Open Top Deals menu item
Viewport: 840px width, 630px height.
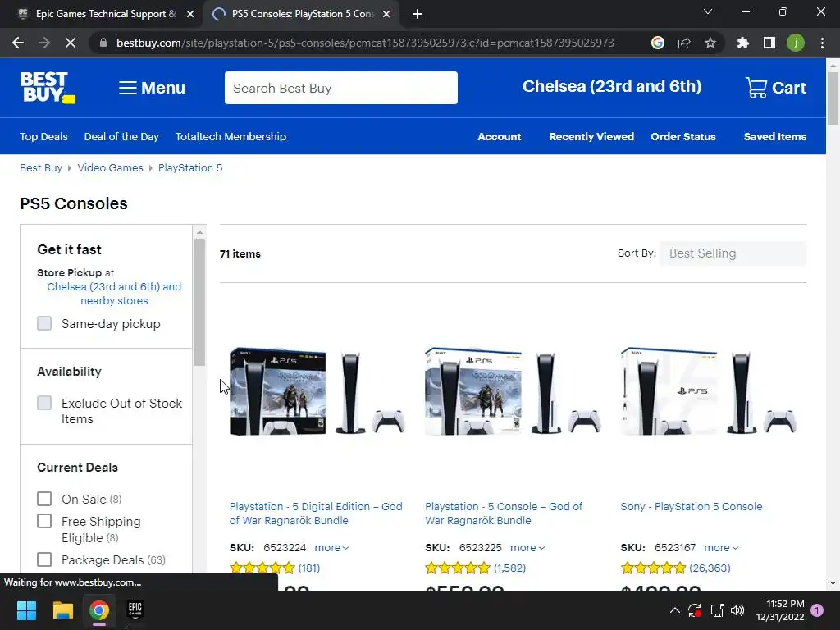point(44,137)
